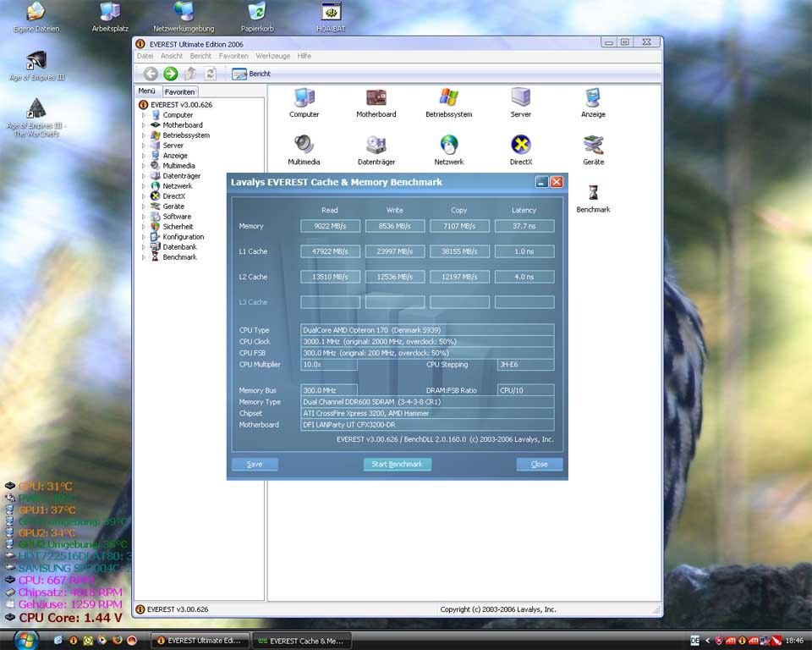Click the CPU Type field DualCore AMD Opteron

(x=427, y=330)
